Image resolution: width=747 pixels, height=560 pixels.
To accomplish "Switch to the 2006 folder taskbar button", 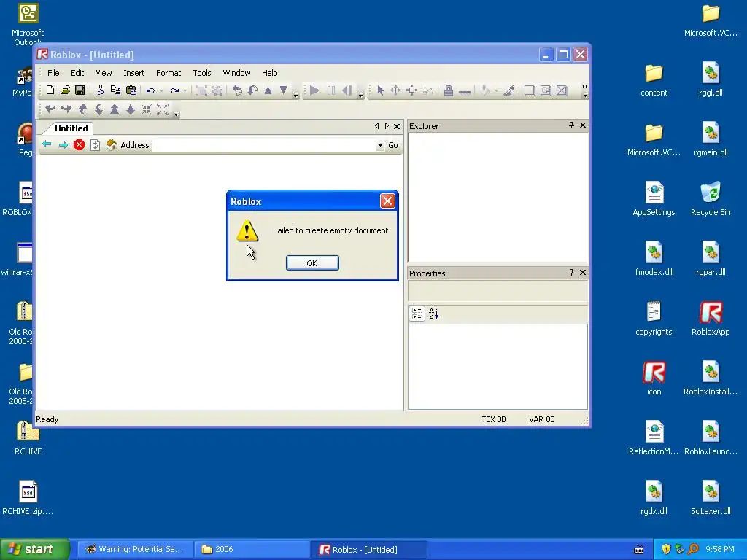I will click(x=252, y=549).
